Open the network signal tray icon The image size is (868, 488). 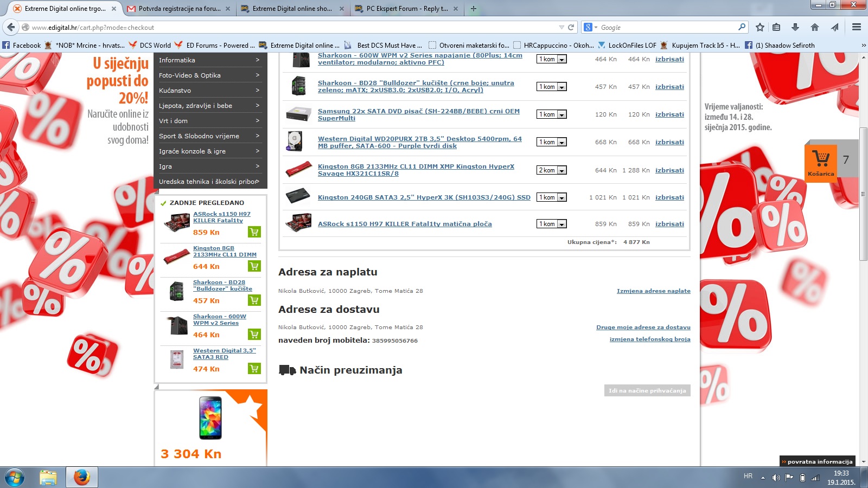[x=815, y=478]
